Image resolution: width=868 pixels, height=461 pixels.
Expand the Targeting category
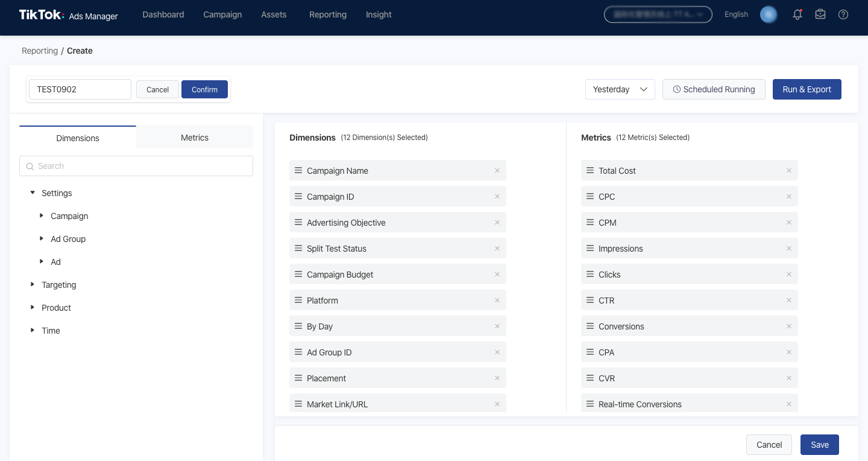click(x=33, y=284)
